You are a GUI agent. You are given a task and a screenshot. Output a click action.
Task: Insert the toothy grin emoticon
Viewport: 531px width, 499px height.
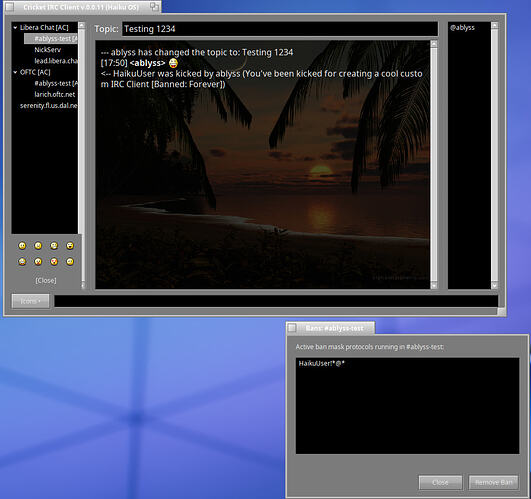coord(54,245)
